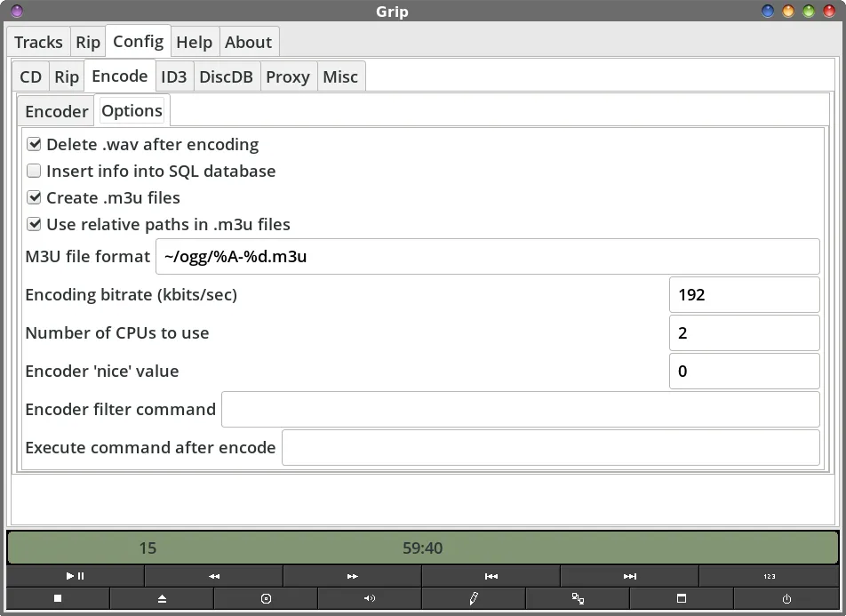Click the power/quit icon

click(x=786, y=598)
